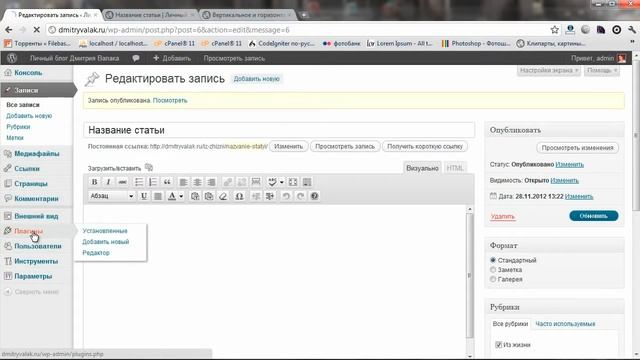Align text left in editor
640x360 pixels.
tap(183, 182)
